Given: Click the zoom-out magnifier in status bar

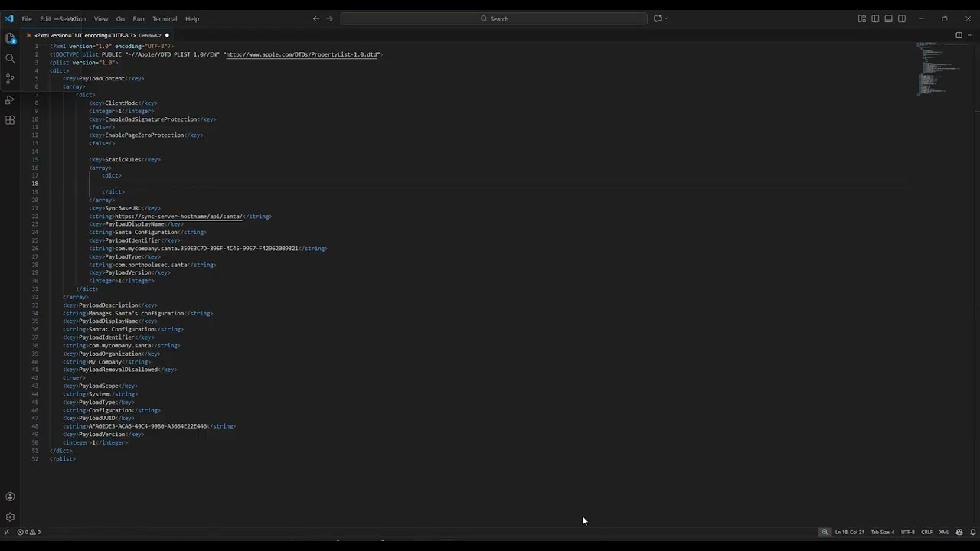Looking at the screenshot, I should pyautogui.click(x=825, y=532).
